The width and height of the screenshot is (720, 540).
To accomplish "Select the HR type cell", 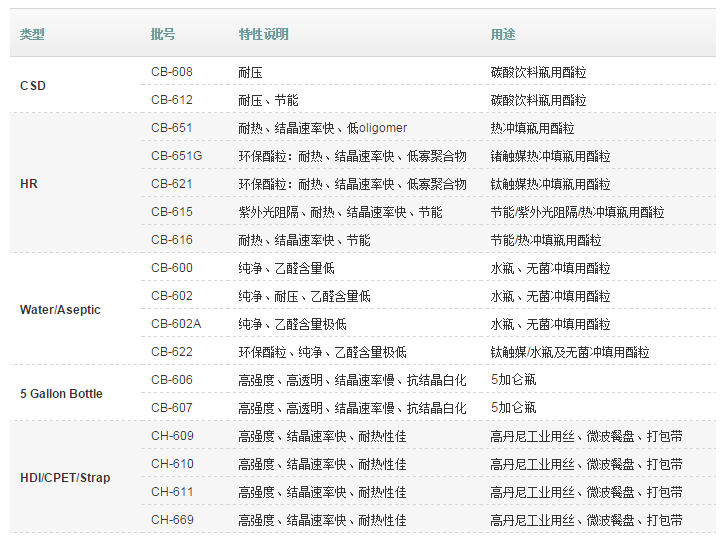I will point(29,184).
